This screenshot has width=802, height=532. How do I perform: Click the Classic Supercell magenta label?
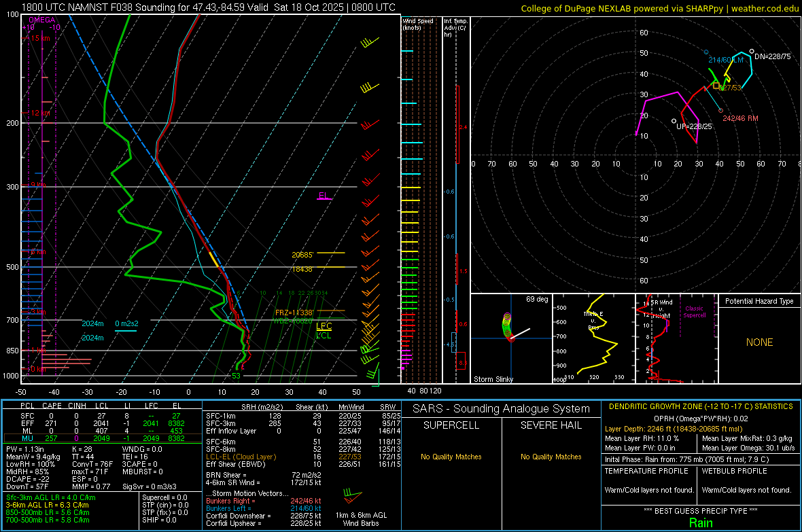pyautogui.click(x=694, y=312)
